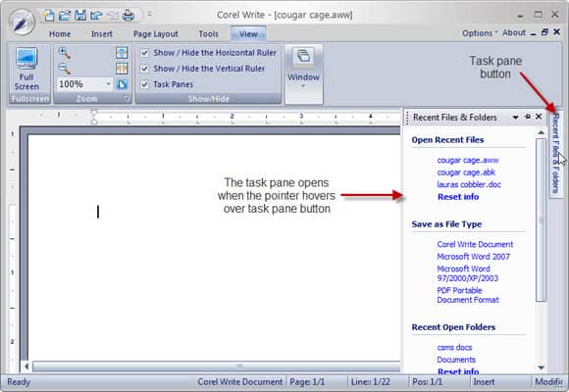
Task: Switch to the Tools ribbon tab
Action: [208, 34]
